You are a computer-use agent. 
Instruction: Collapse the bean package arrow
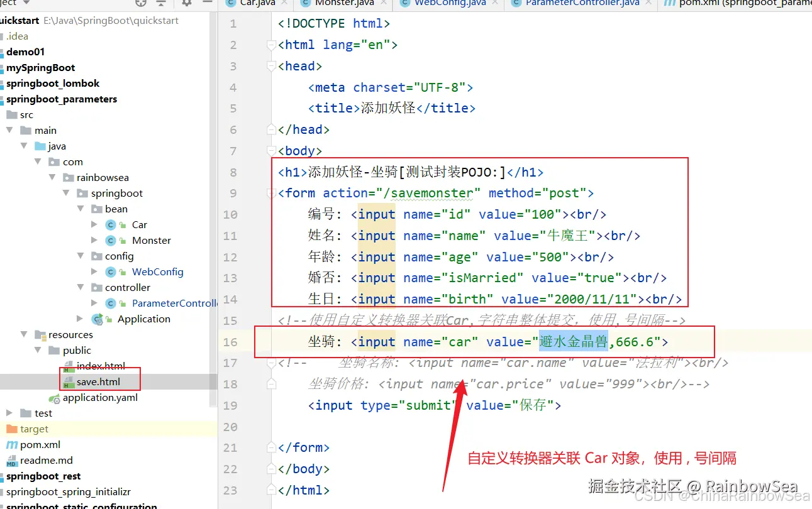pyautogui.click(x=81, y=209)
